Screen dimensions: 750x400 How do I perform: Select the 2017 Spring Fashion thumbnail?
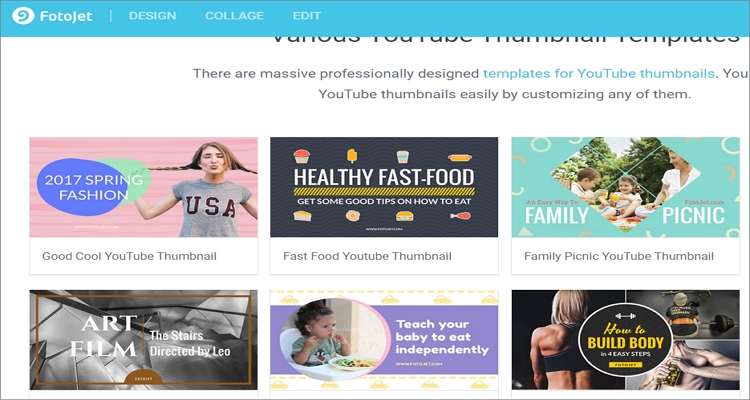pyautogui.click(x=143, y=187)
